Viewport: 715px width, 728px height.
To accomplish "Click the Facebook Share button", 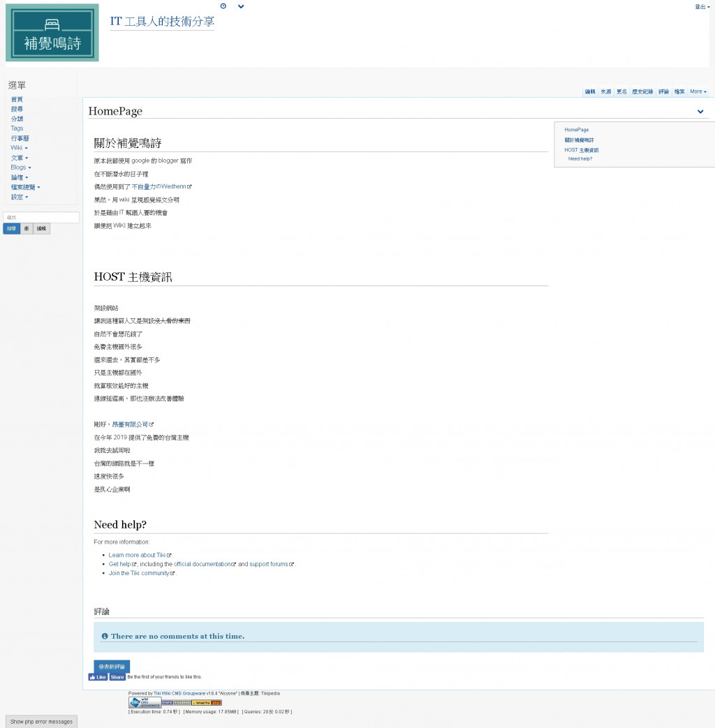I will click(x=117, y=677).
